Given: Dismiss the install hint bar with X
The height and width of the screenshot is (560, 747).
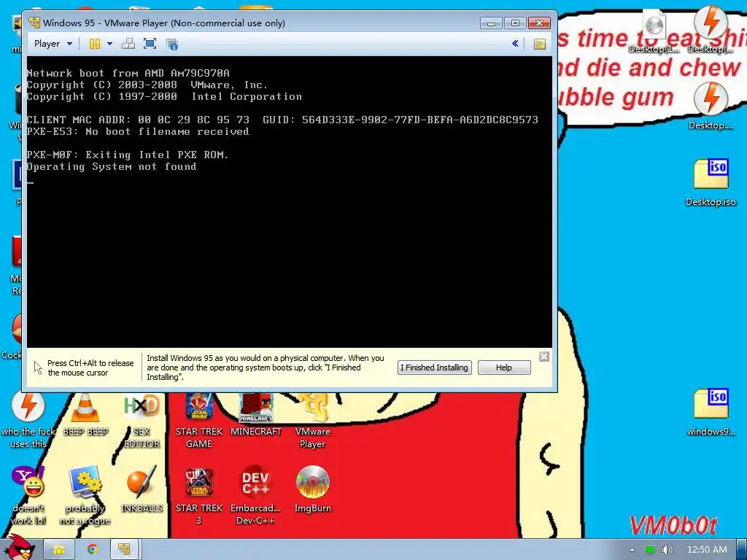Looking at the screenshot, I should [544, 357].
